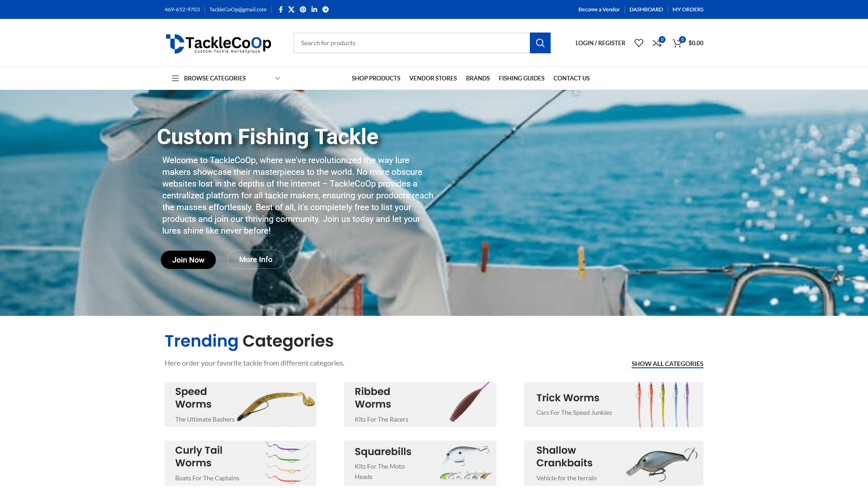The width and height of the screenshot is (868, 488).
Task: Open the Speed Worms category card
Action: coord(241,404)
